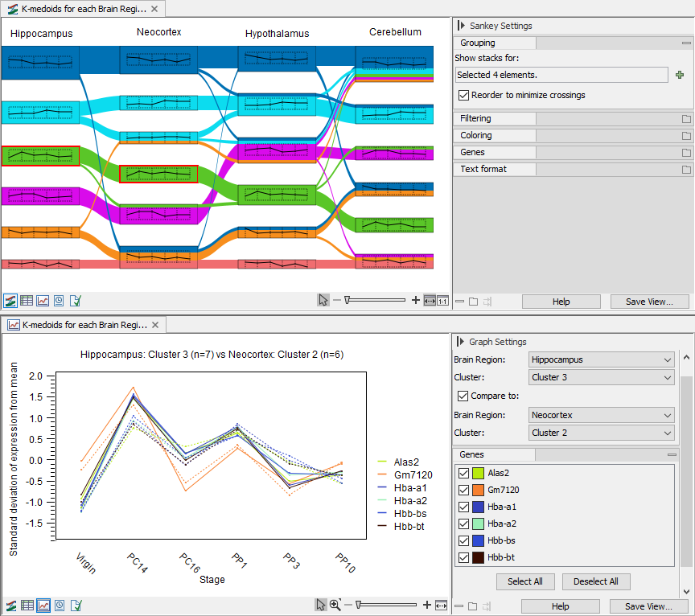Select the top K-medoids Sankey tab
This screenshot has height=616, width=695.
coord(83,9)
